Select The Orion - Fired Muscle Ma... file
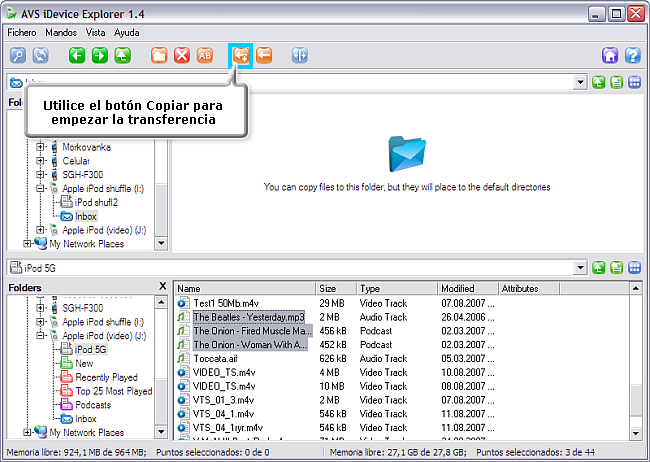 [x=252, y=331]
